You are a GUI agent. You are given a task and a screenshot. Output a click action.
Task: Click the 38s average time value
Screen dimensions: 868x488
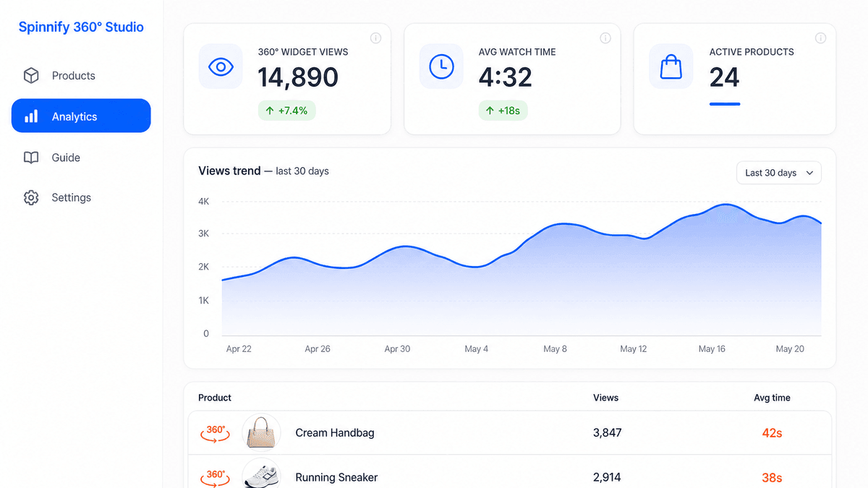[x=772, y=477]
